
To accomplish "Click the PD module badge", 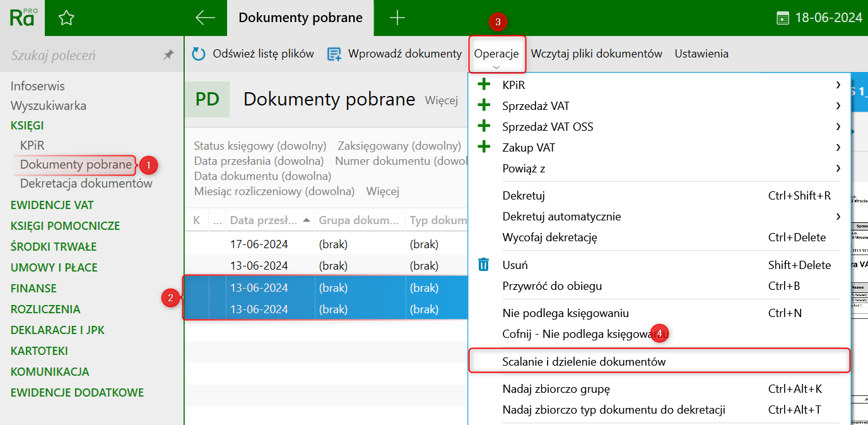I will coord(208,99).
